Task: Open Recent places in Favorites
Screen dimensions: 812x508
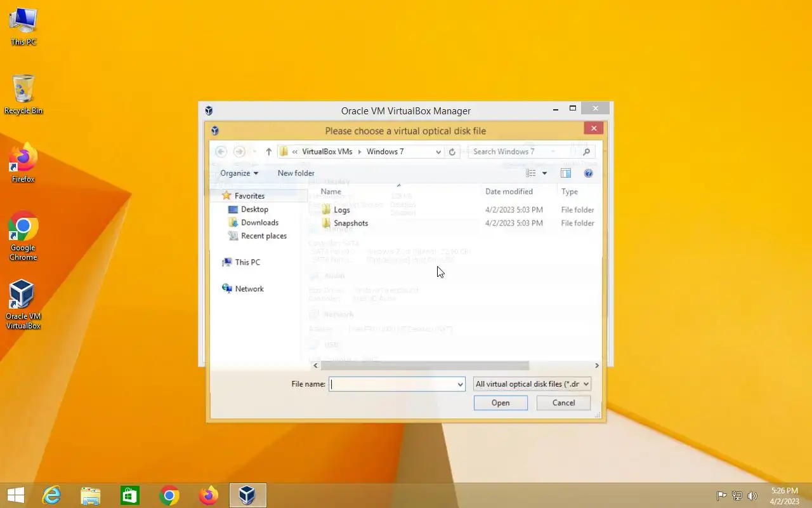Action: (263, 236)
